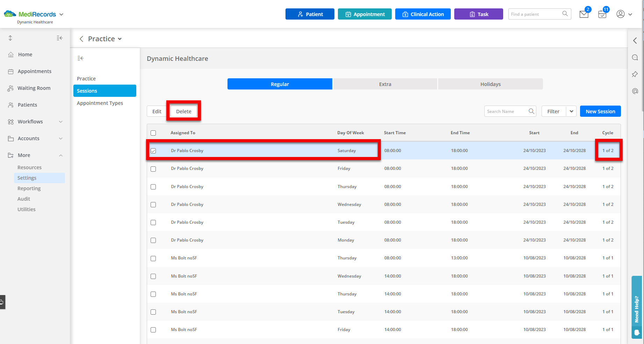Select Practice in the submenu
The width and height of the screenshot is (644, 344).
(x=86, y=79)
